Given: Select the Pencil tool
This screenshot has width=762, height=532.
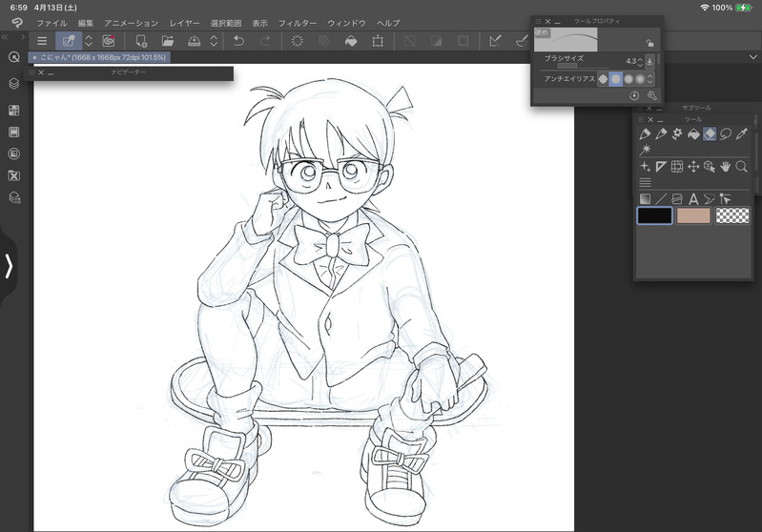Looking at the screenshot, I should click(661, 133).
